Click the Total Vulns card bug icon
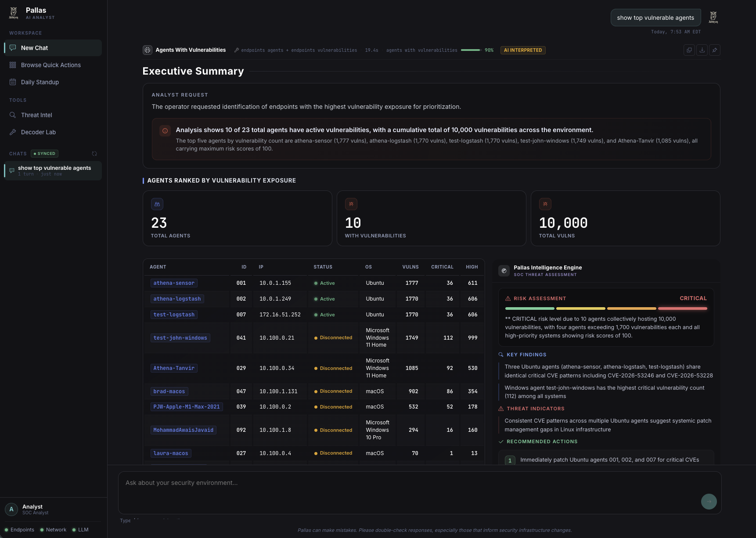Screen dimensions: 756x538 click(545, 204)
